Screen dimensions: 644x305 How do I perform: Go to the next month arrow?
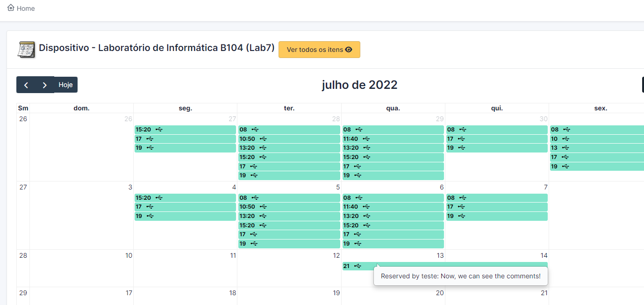tap(44, 85)
